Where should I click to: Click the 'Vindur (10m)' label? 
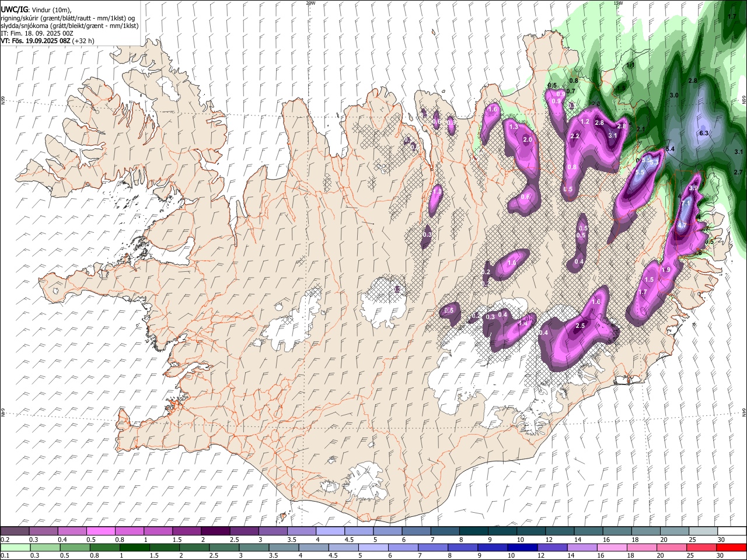[x=52, y=10]
